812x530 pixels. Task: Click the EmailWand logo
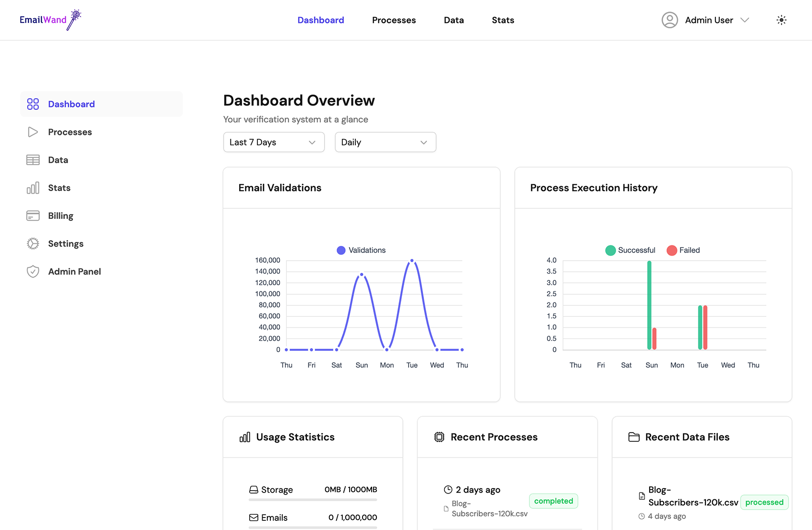click(x=50, y=20)
